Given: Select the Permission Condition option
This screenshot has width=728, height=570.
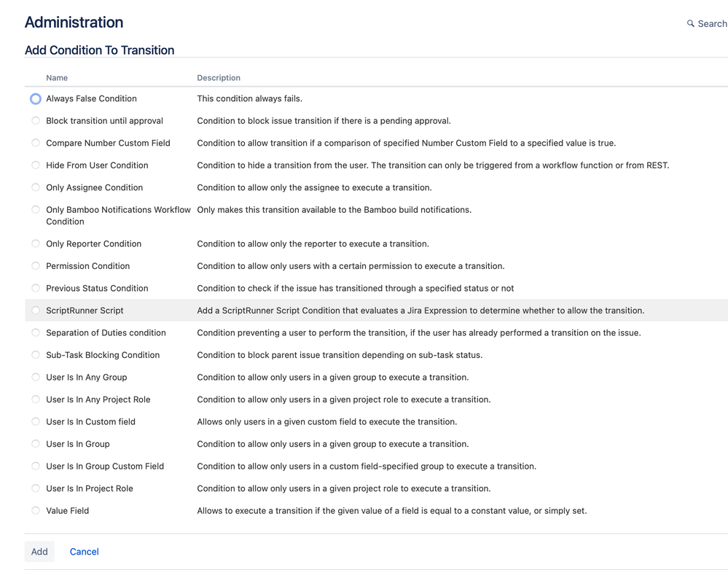Looking at the screenshot, I should pos(35,265).
